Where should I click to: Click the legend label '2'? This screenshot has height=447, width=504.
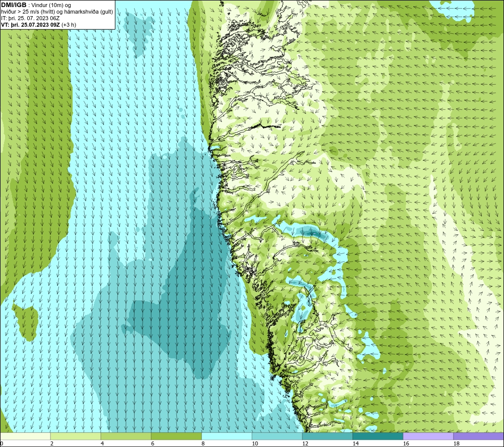52,444
